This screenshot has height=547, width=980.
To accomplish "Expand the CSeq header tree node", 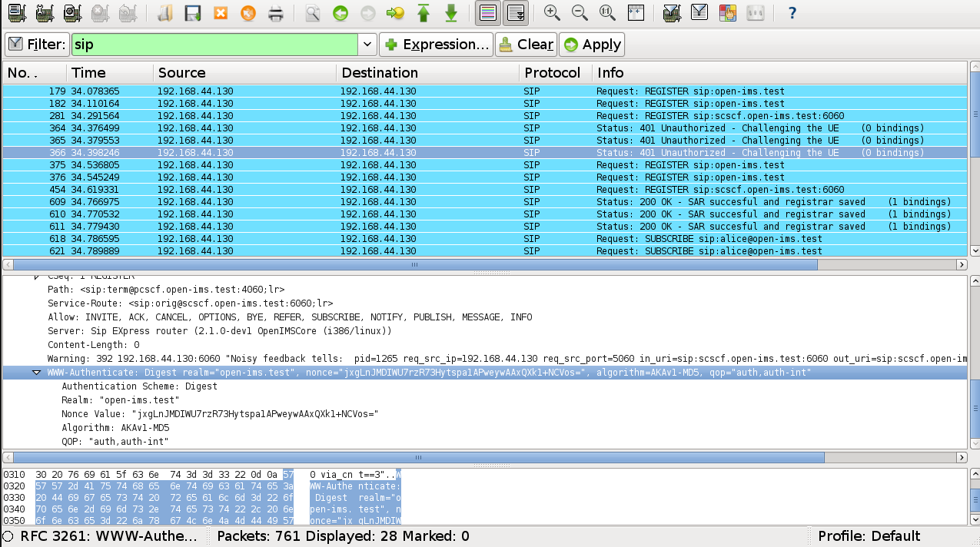I will pos(36,277).
